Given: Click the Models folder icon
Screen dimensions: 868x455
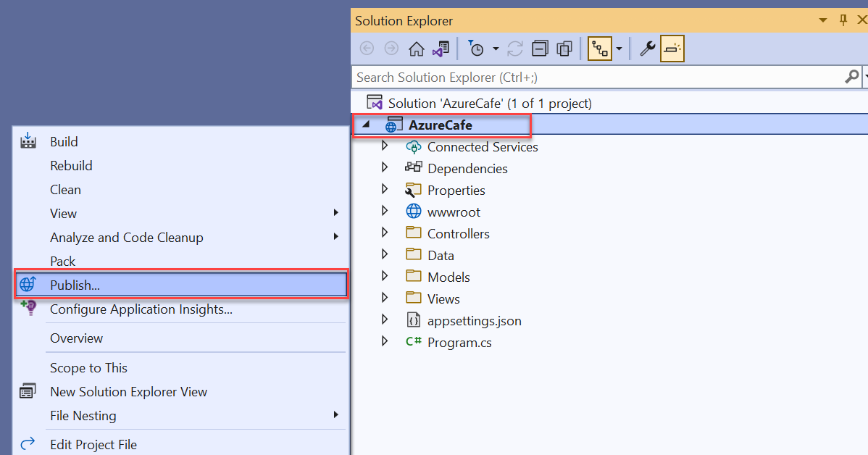Looking at the screenshot, I should (414, 275).
